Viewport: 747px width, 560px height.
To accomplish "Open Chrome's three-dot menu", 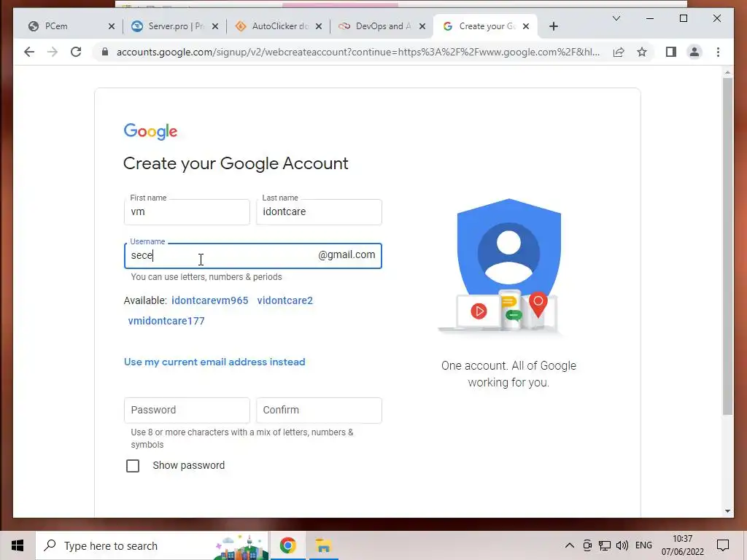I will [719, 52].
